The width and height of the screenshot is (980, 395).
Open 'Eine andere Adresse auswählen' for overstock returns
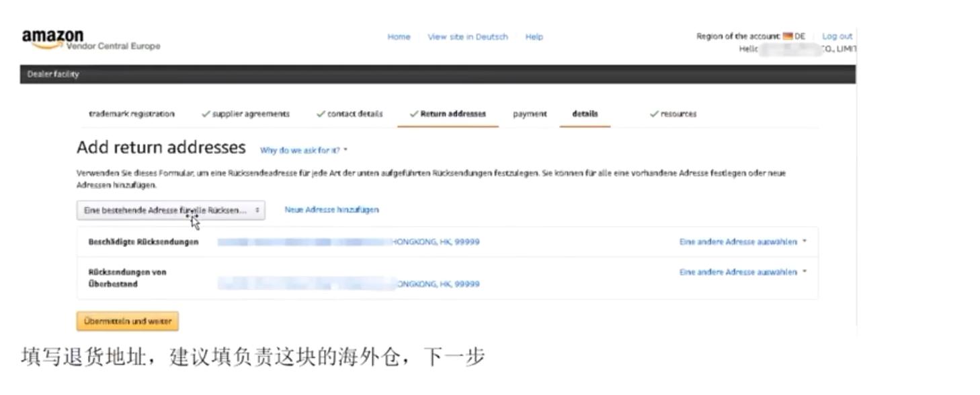coord(740,272)
